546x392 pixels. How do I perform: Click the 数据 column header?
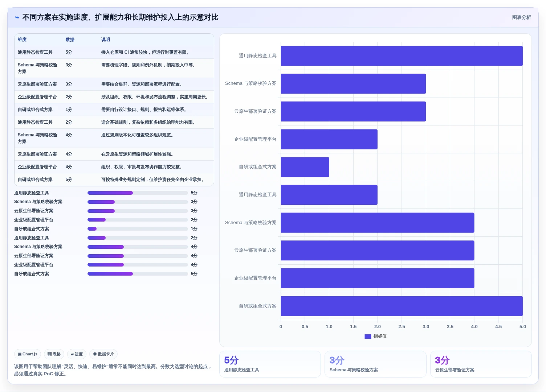point(70,40)
